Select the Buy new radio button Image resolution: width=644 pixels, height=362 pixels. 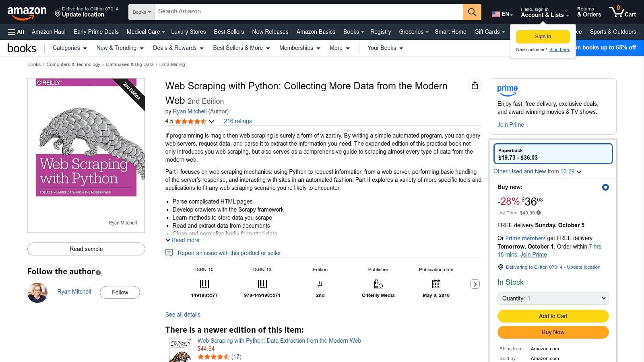tap(605, 187)
